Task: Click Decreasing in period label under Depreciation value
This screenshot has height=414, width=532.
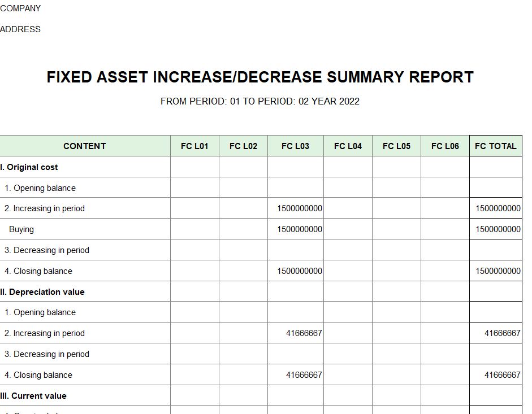Action: (47, 354)
